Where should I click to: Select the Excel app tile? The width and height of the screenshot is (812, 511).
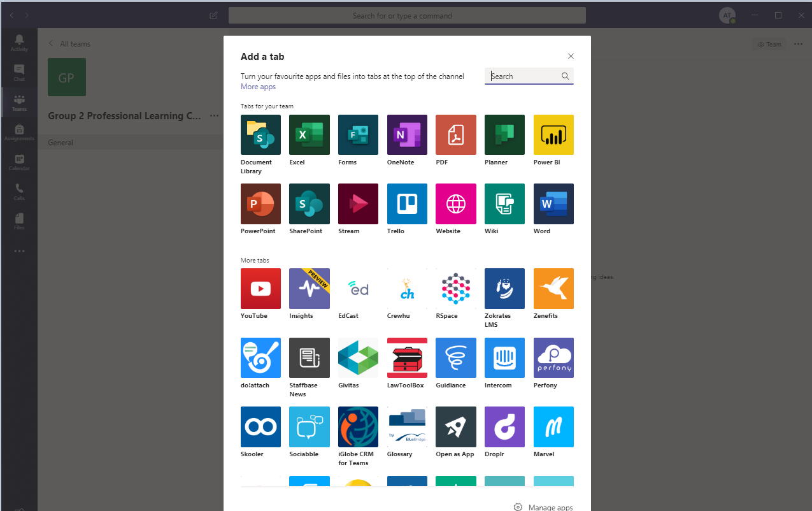310,134
